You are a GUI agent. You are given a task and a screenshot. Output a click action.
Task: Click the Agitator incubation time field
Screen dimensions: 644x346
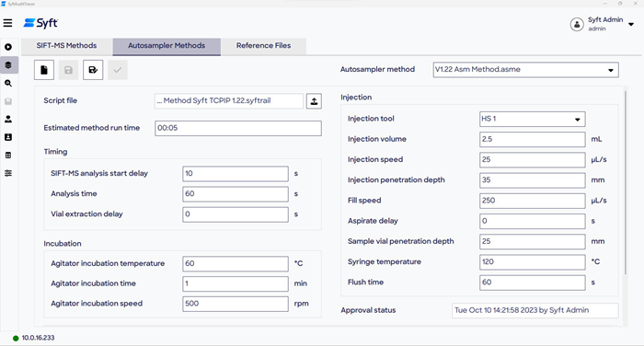click(236, 284)
